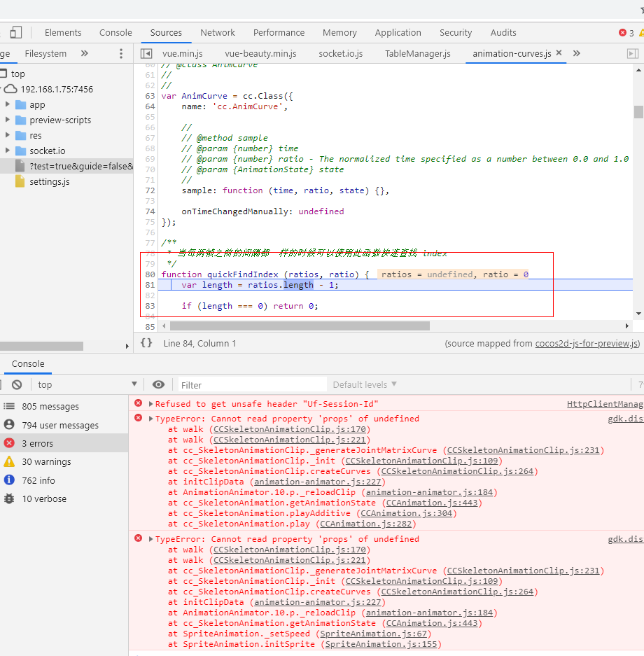Hide the file navigator pane
644x656 pixels.
(x=146, y=53)
